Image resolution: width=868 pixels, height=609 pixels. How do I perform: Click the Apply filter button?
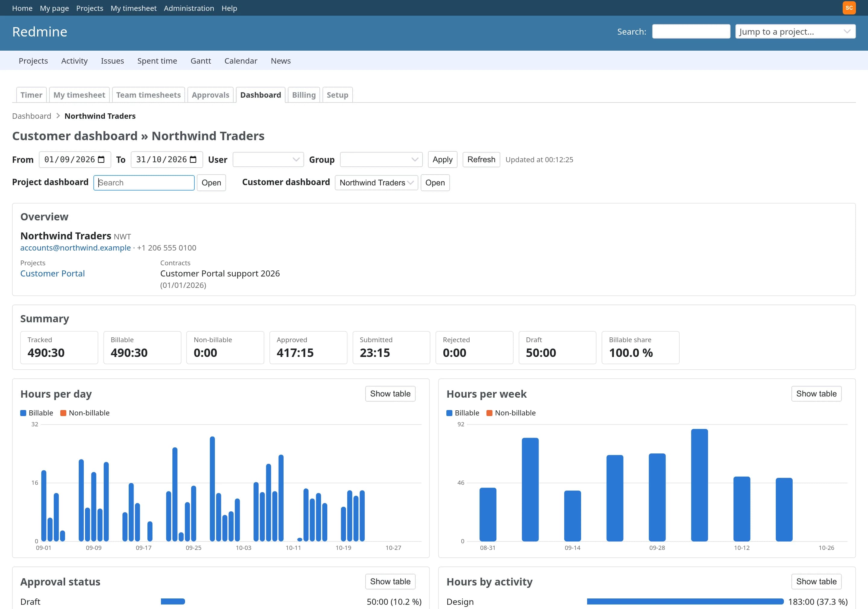tap(443, 159)
